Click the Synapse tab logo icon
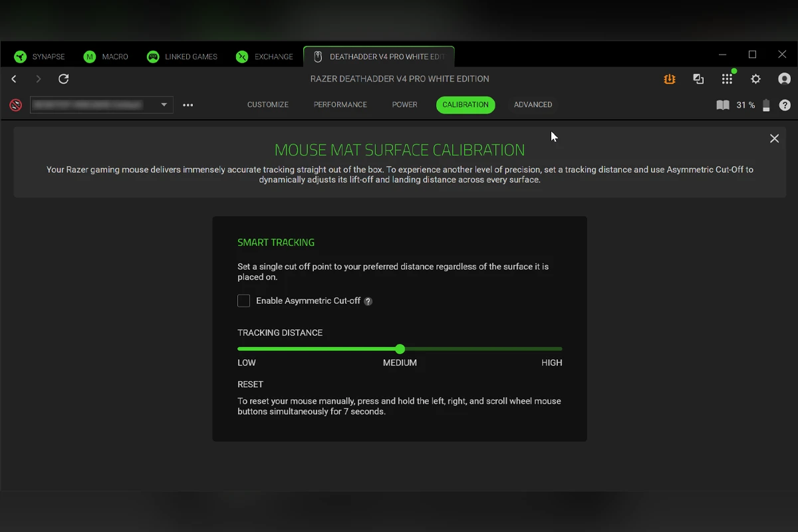This screenshot has width=798, height=532. (21, 57)
